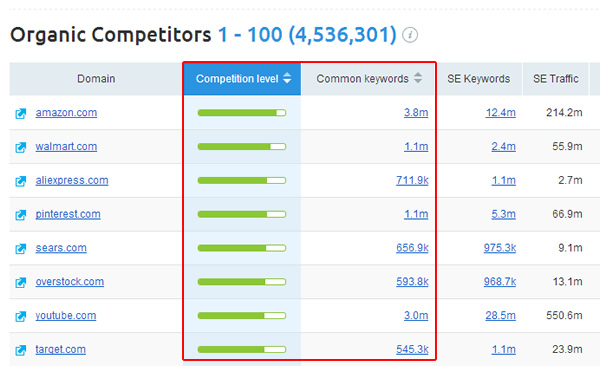This screenshot has height=366, width=600.
Task: Open the walmart.com domain link
Action: coord(66,146)
